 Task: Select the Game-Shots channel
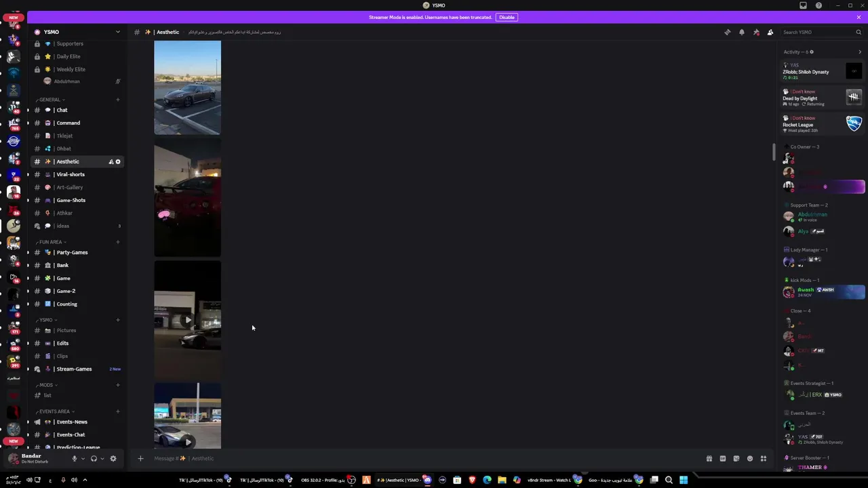click(78, 200)
